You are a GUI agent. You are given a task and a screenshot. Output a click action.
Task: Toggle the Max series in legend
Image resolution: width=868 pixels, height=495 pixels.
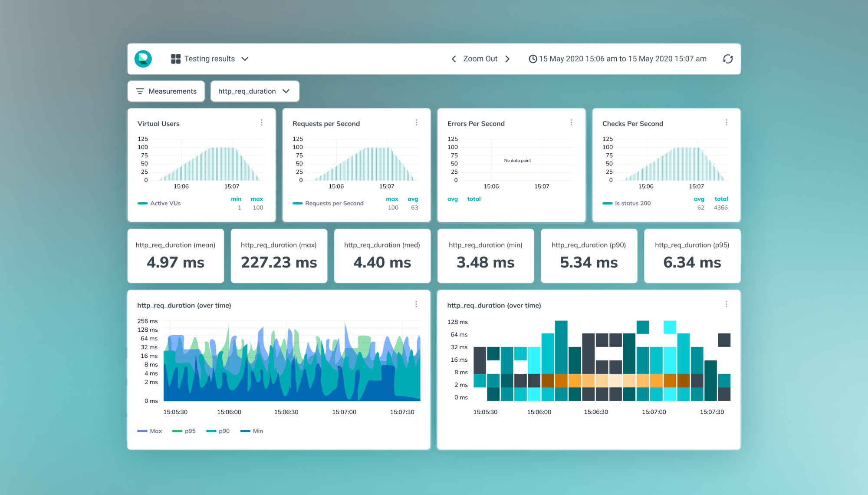(x=149, y=431)
